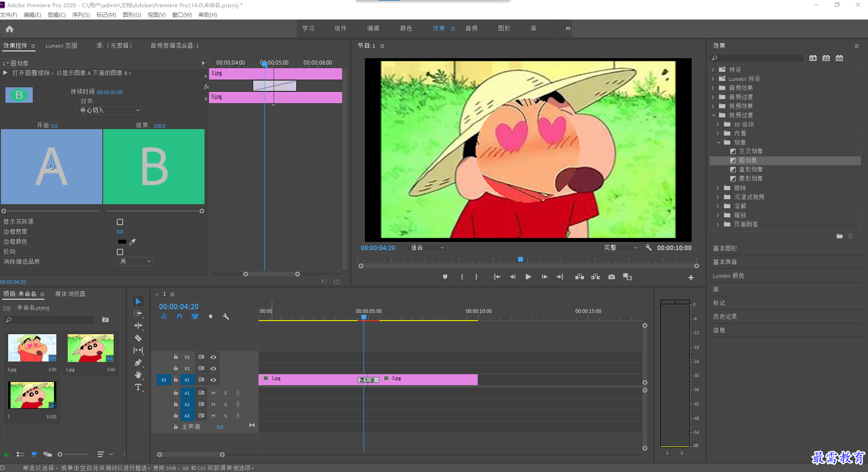The width and height of the screenshot is (868, 472).
Task: Step back one frame
Action: click(x=513, y=276)
